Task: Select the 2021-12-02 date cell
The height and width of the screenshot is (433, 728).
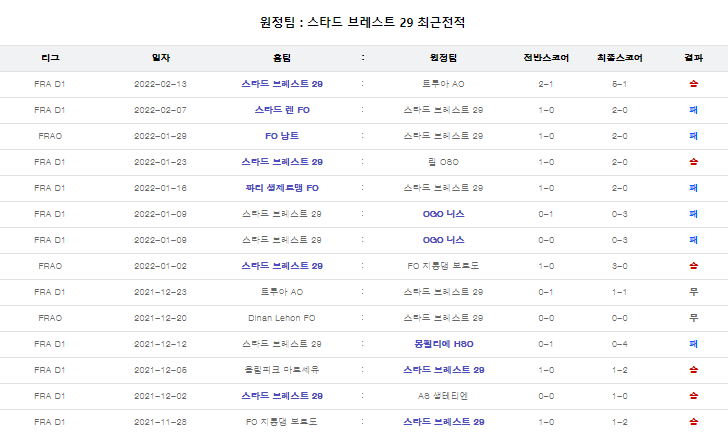Action: pyautogui.click(x=161, y=396)
